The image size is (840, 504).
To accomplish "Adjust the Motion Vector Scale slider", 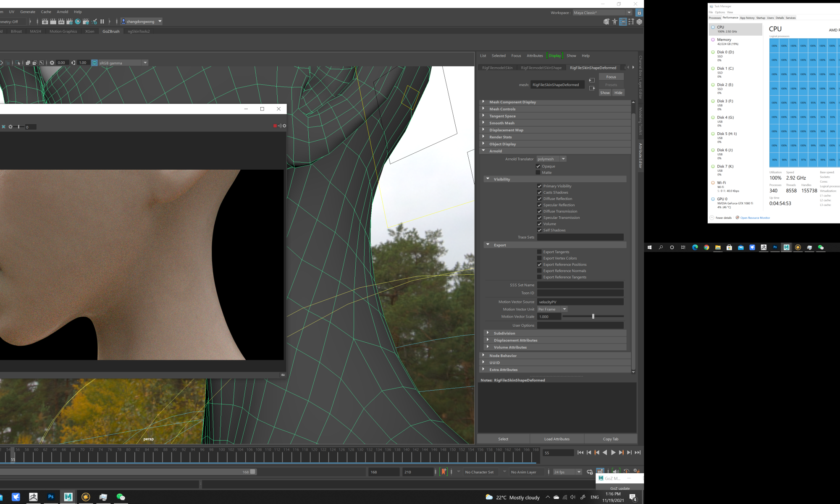I will 593,316.
